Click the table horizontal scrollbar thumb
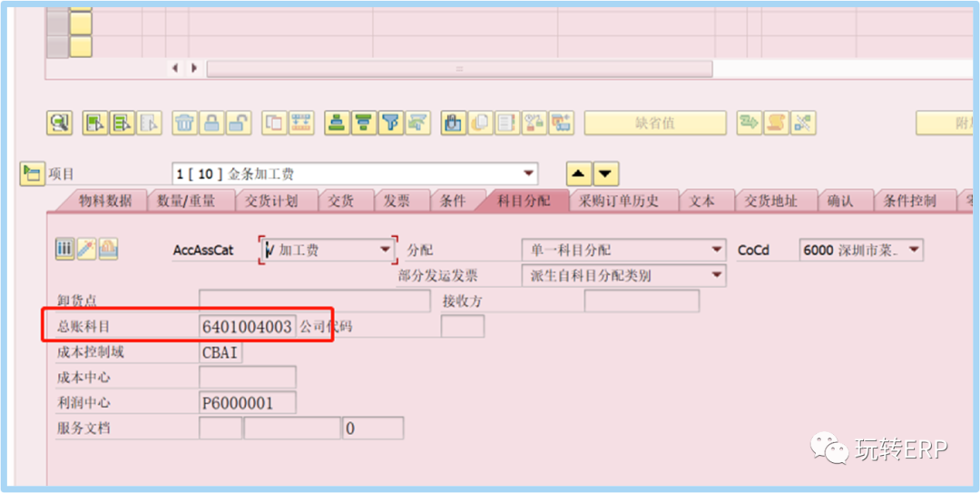 tap(459, 68)
